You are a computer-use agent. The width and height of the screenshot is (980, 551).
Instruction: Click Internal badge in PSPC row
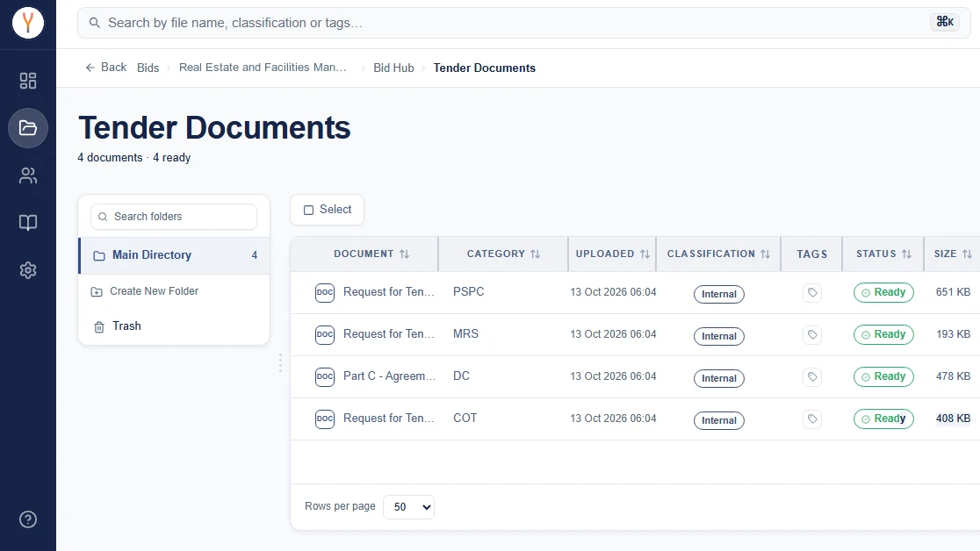(x=718, y=294)
